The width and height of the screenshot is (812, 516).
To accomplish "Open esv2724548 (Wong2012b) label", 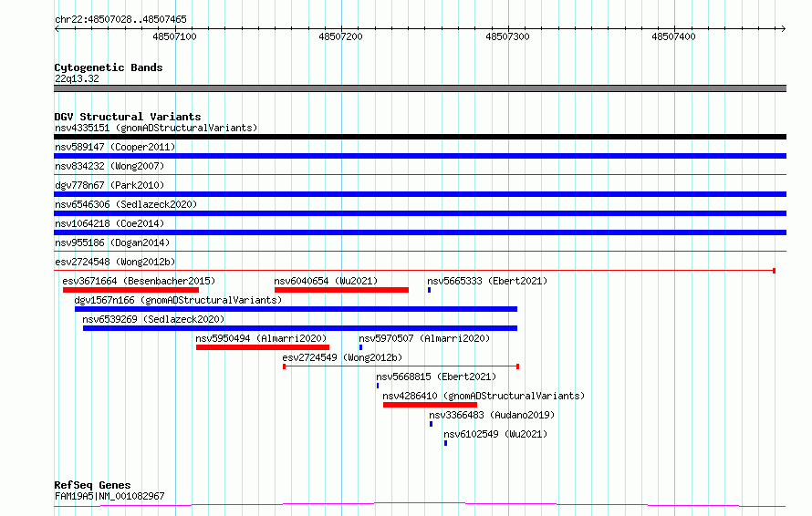I will tap(115, 262).
